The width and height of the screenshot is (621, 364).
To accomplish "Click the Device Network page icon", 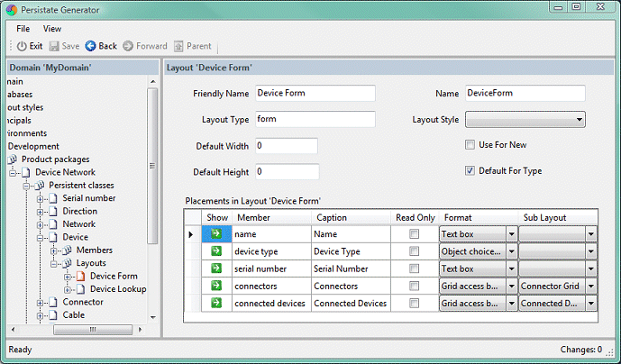I will point(26,172).
